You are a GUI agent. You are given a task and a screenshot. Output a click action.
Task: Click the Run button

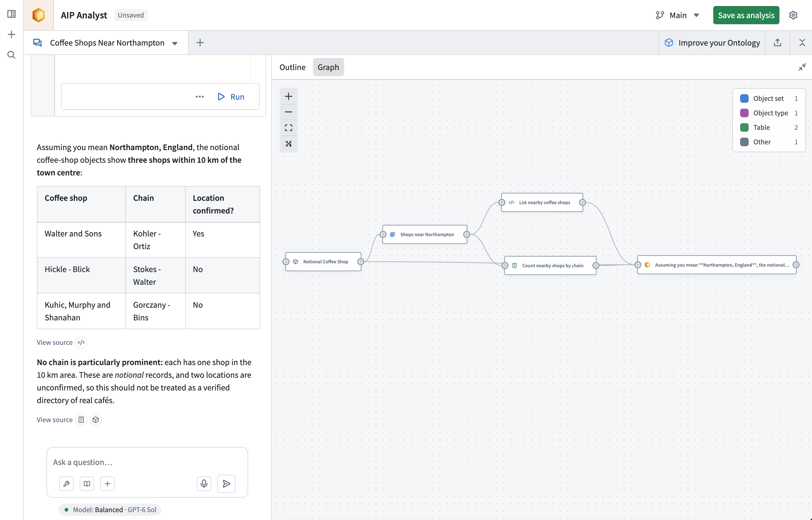coord(231,97)
